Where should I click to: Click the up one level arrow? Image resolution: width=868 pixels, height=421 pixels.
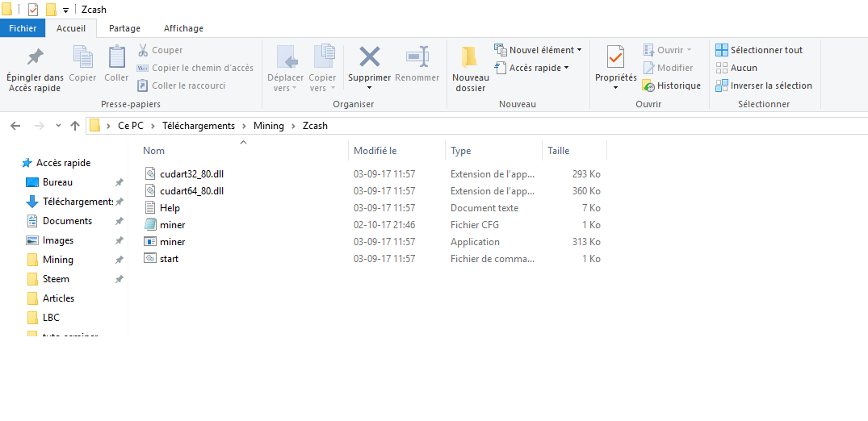pos(75,126)
